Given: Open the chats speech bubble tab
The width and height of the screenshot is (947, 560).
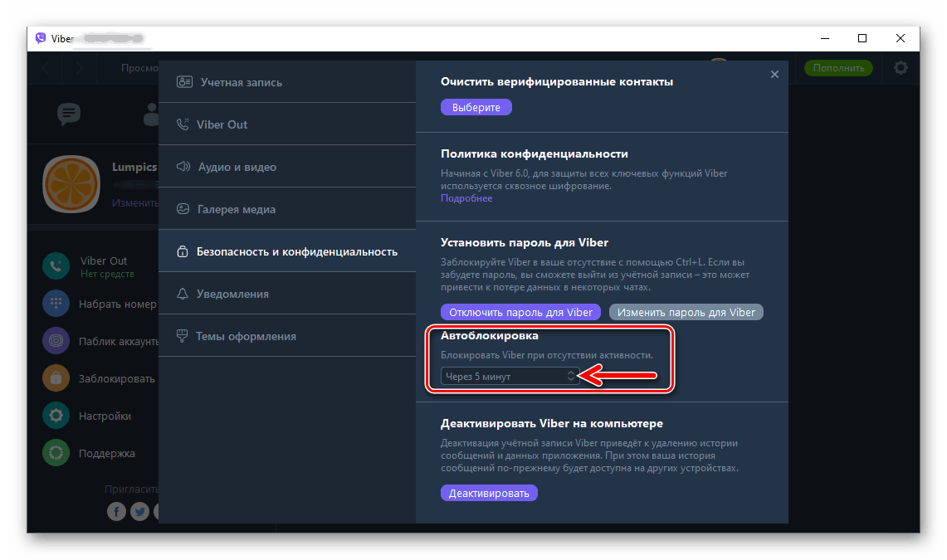Looking at the screenshot, I should 68,114.
